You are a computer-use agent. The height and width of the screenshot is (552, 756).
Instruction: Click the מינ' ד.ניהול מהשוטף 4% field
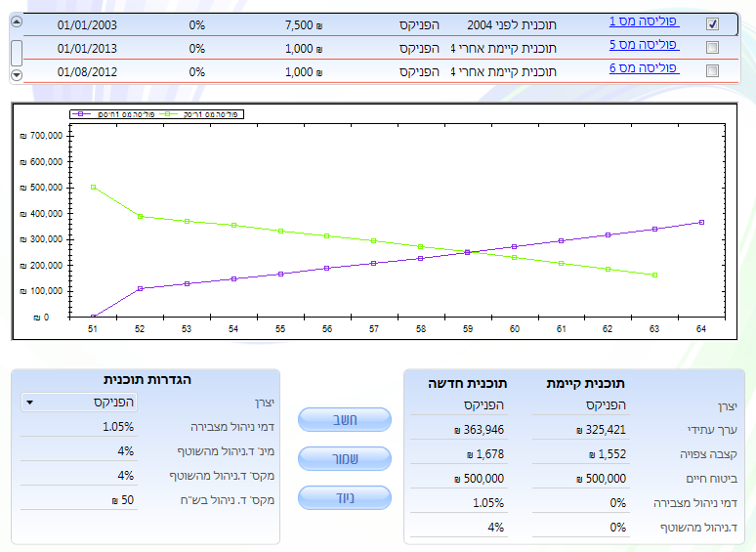(x=79, y=451)
